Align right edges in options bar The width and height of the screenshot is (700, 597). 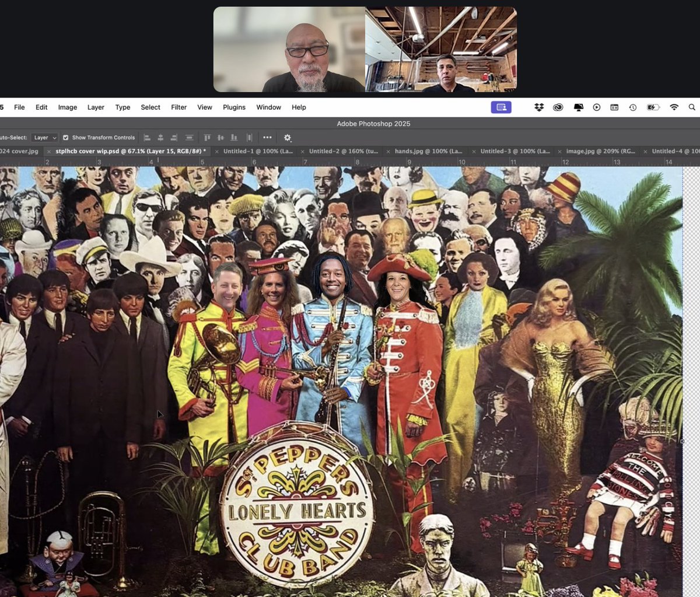pyautogui.click(x=174, y=138)
